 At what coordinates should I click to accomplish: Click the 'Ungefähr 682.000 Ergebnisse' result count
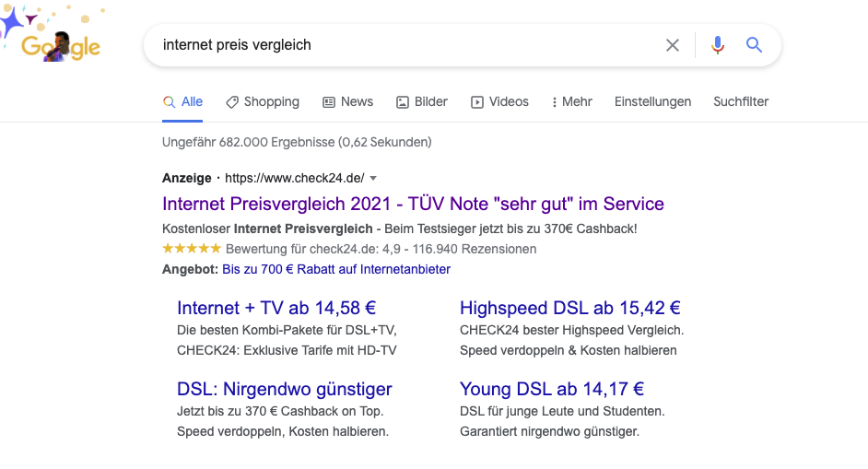click(297, 142)
